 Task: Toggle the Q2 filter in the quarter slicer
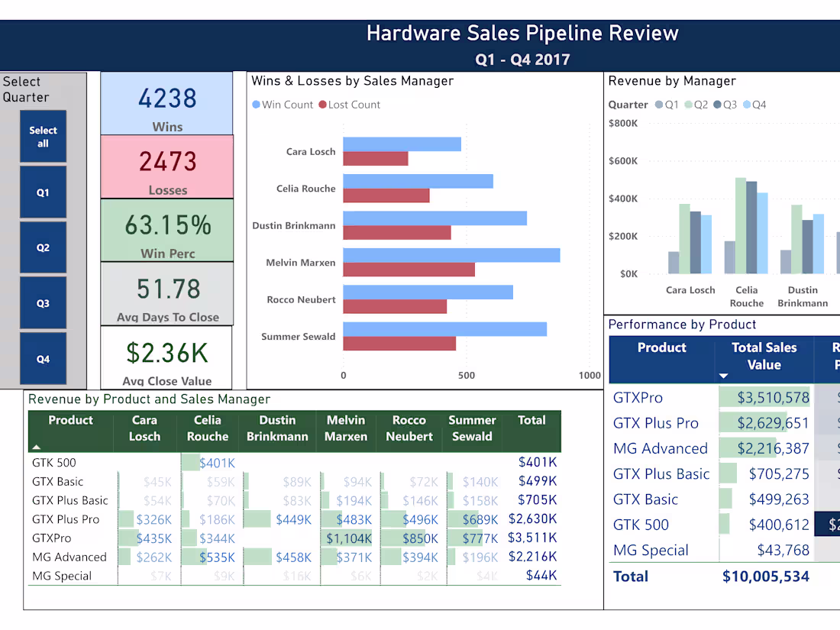[43, 247]
